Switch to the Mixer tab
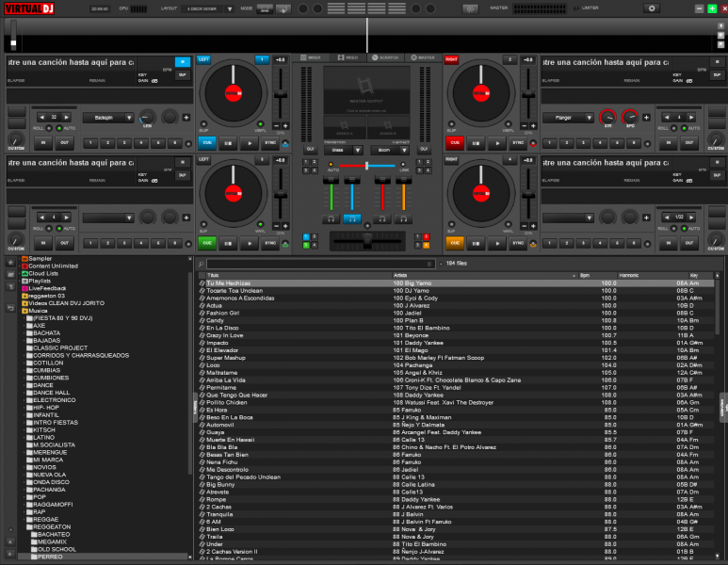Image resolution: width=728 pixels, height=565 pixels. click(311, 57)
